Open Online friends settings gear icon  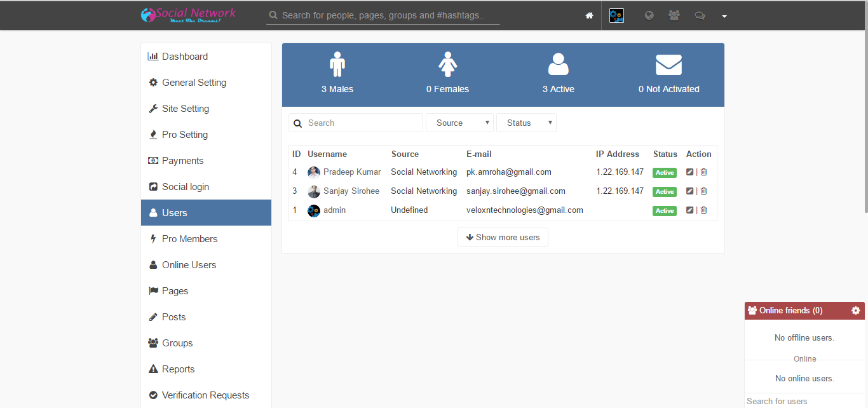click(855, 311)
